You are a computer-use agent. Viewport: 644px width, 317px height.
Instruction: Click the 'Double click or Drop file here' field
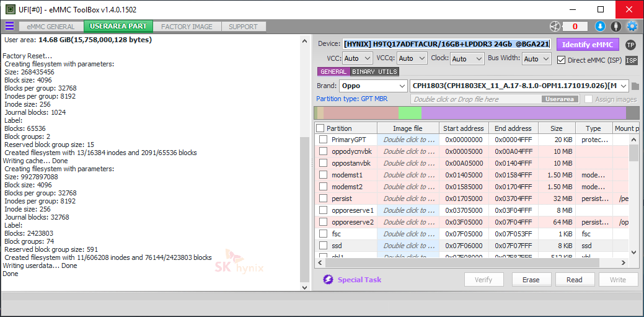(x=495, y=99)
